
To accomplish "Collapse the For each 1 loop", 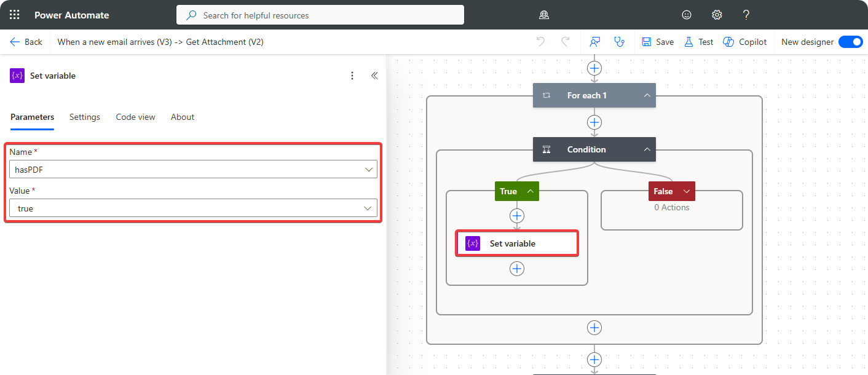I will click(x=647, y=95).
